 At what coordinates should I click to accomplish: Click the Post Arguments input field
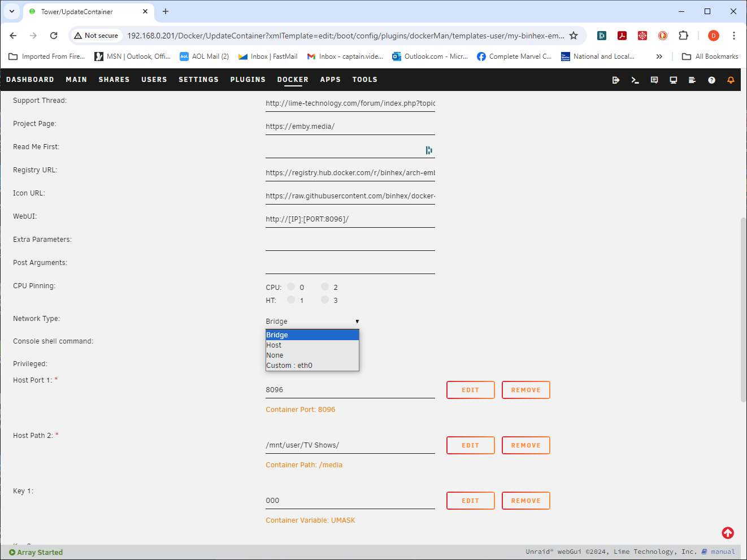(350, 266)
